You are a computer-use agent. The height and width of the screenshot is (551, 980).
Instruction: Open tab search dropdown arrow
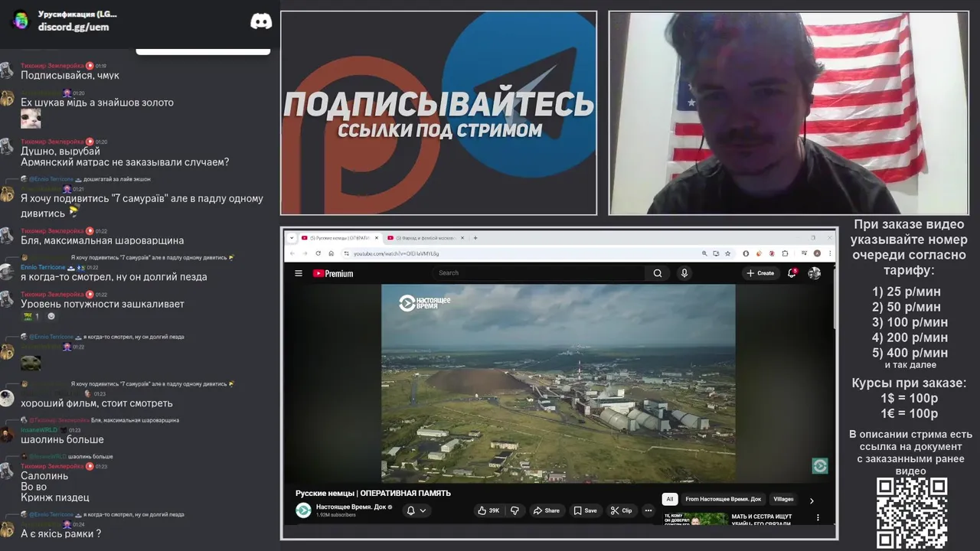point(291,238)
